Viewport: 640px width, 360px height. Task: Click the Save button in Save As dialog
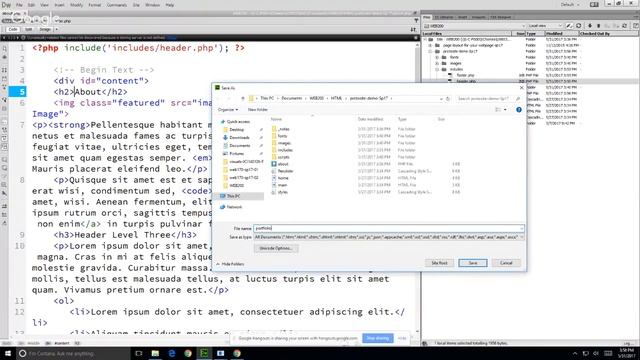pyautogui.click(x=473, y=263)
